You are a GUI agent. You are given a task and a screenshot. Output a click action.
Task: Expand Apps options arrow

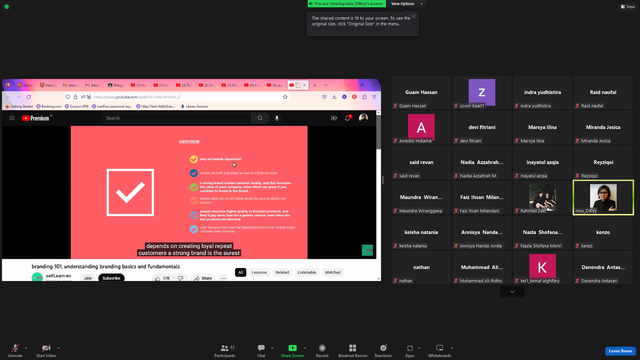(x=419, y=348)
